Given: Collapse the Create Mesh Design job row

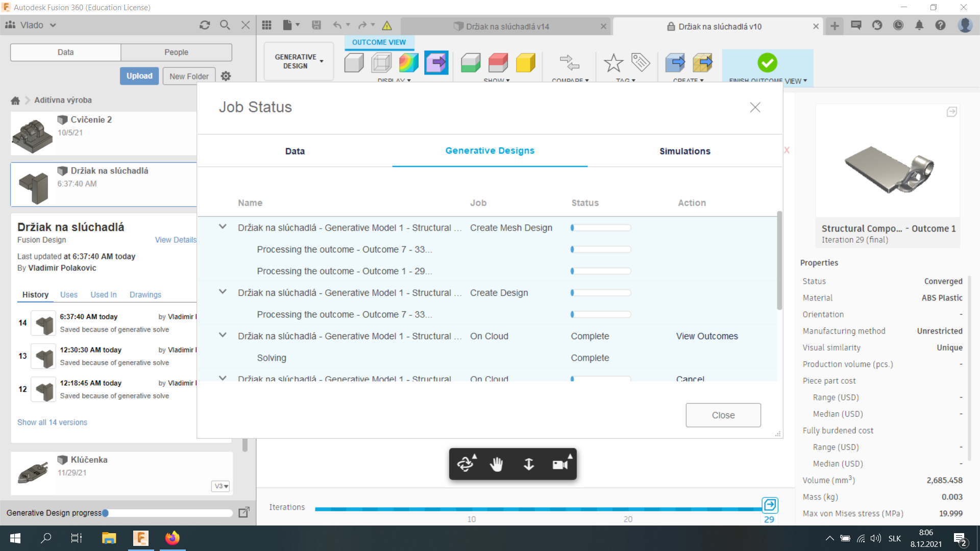Looking at the screenshot, I should (223, 227).
